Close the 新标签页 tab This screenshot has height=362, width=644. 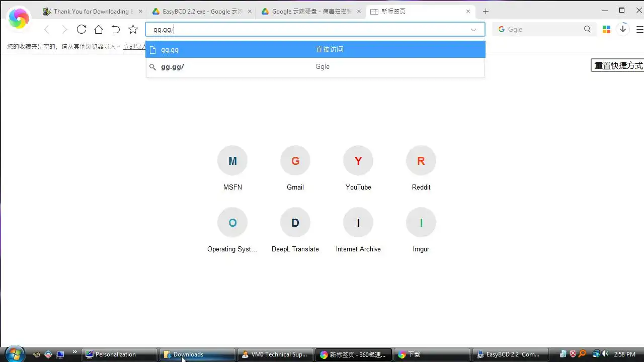tap(468, 11)
